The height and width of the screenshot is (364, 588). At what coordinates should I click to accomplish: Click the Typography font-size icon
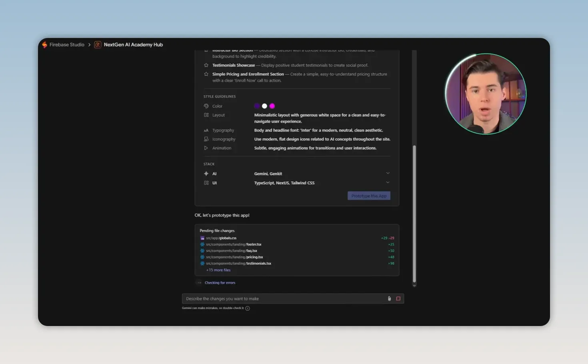click(206, 130)
